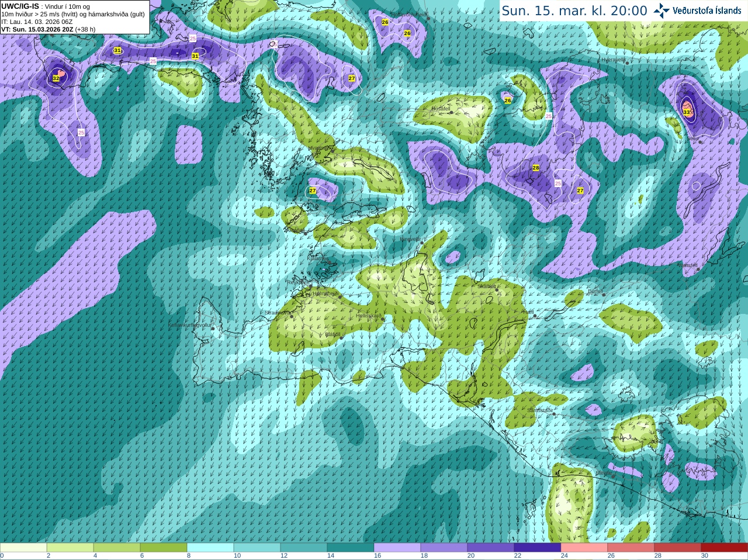Screen dimensions: 748x560
Task: Pick the 0–2 m/s palest legend swatch
Action: click(x=23, y=548)
